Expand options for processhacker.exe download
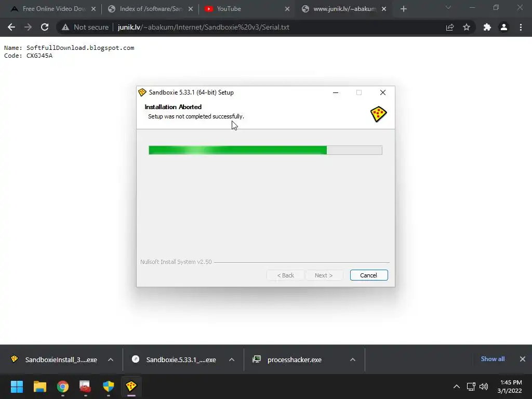 point(353,360)
